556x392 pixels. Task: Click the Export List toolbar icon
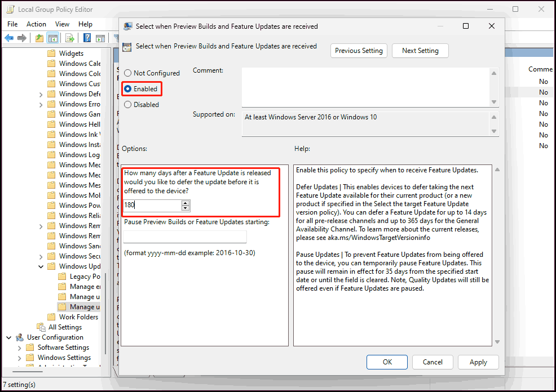[70, 38]
